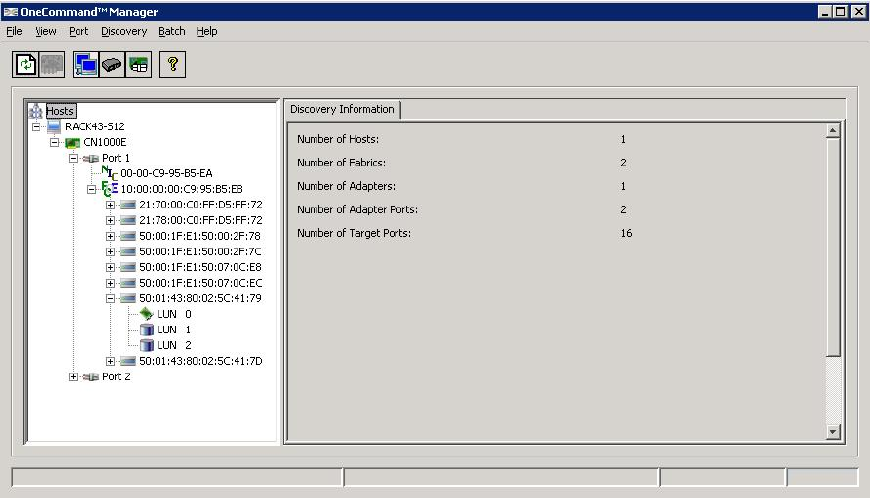Click the LUN 2 disk icon

pyautogui.click(x=146, y=345)
